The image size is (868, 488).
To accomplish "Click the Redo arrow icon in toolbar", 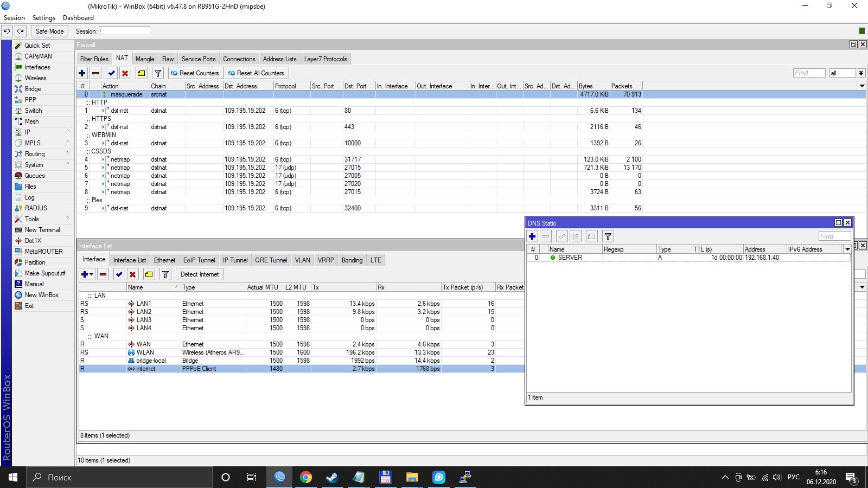I will [21, 31].
